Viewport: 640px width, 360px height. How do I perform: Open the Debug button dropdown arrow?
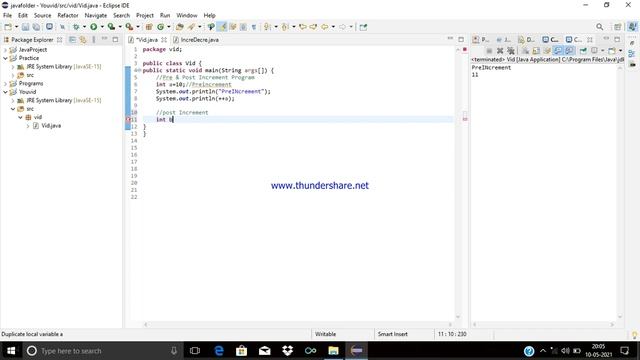click(84, 27)
